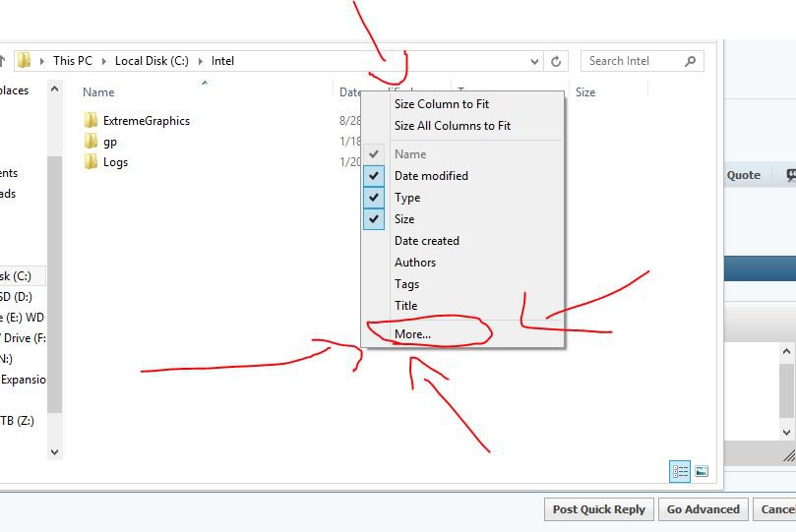Click the Go Advanced button
The image size is (796, 532).
[703, 509]
